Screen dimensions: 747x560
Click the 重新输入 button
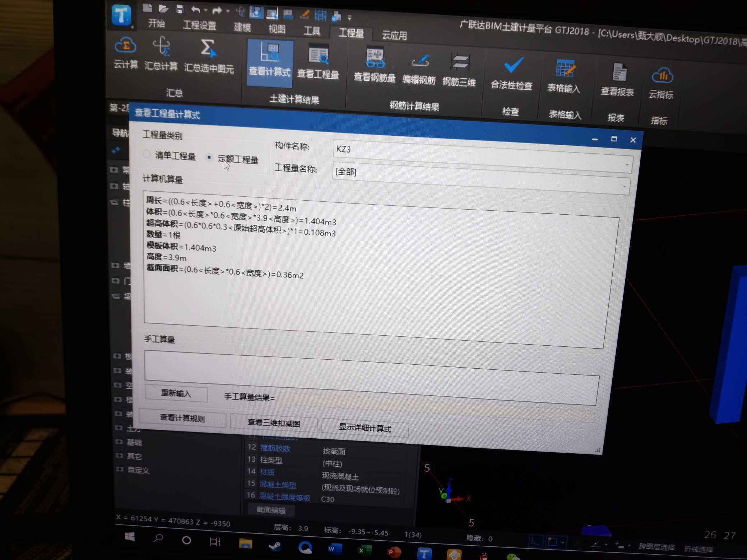pos(176,393)
